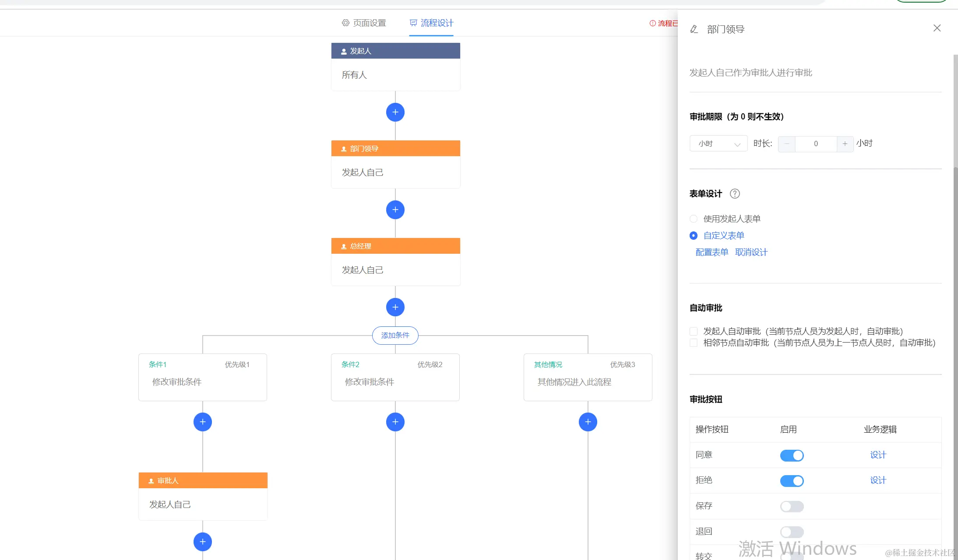Image resolution: width=958 pixels, height=560 pixels.
Task: Click the plus button below 总经理 node
Action: 395,307
